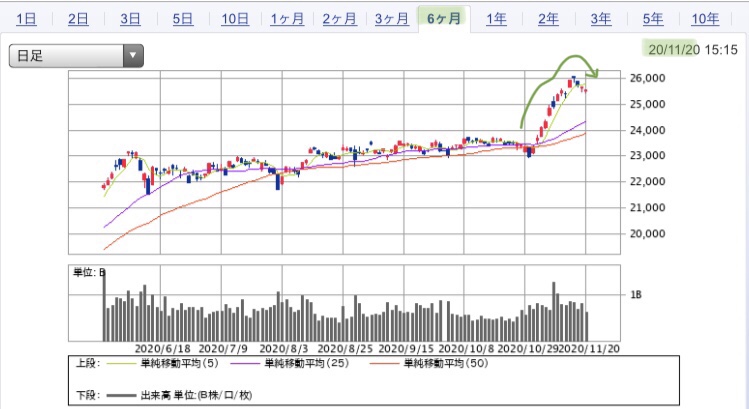
Task: Click the 2020/11/20 date label
Action: (x=591, y=349)
